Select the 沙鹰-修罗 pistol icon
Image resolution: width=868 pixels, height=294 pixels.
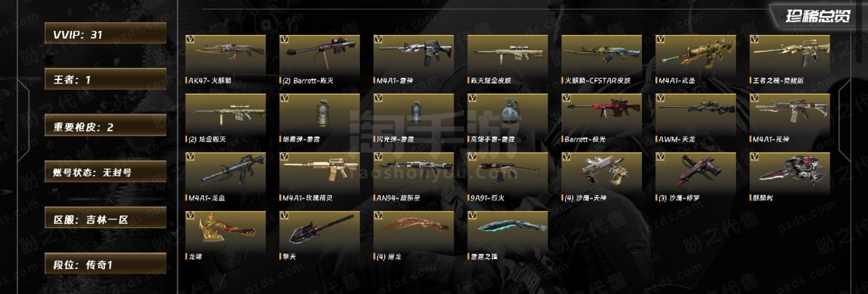696,172
